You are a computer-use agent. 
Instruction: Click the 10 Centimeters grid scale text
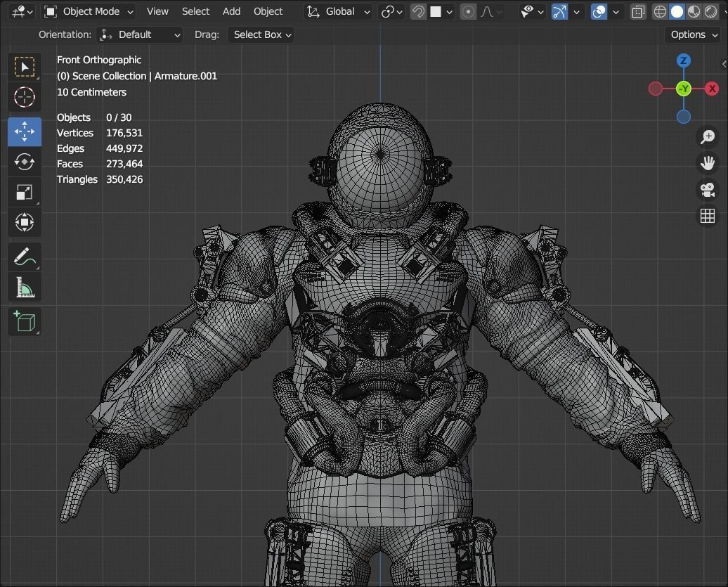(91, 92)
